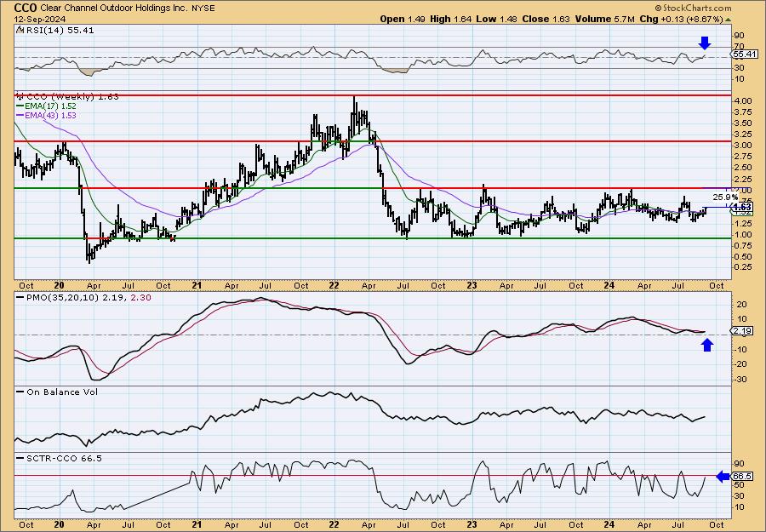This screenshot has height=532, width=766.
Task: Click the green EMA(17) legend line swatch
Action: tap(20, 106)
